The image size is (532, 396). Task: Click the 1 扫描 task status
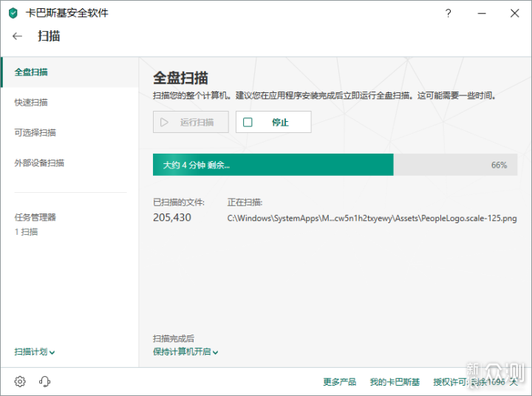[x=26, y=232]
